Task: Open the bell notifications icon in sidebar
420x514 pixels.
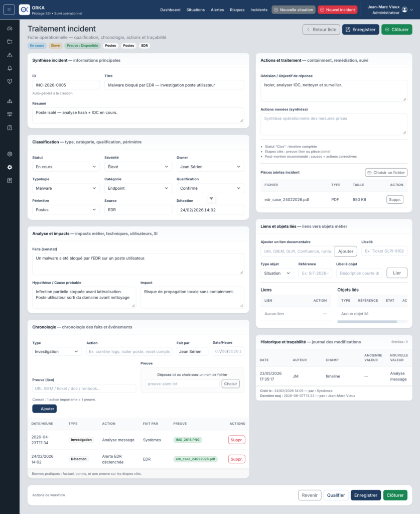Action: 10,68
